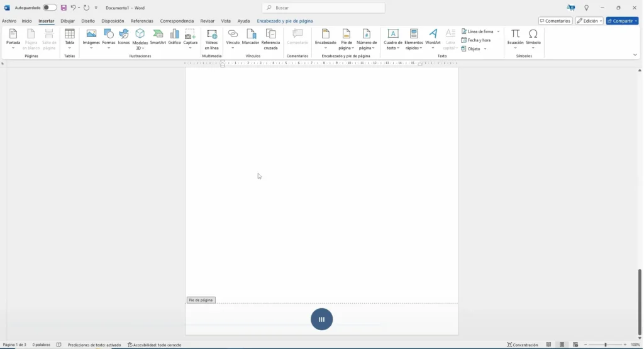Viewport: 644px width, 349px height.
Task: Open the word count 0 palabras
Action: coord(41,345)
